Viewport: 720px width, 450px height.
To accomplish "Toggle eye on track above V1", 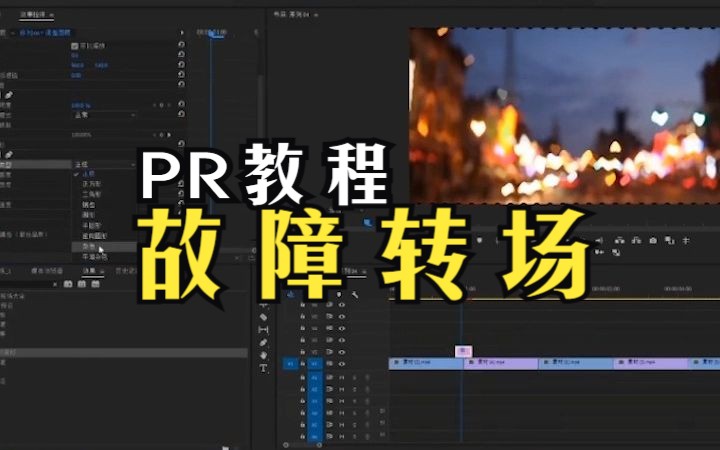I will coord(342,352).
